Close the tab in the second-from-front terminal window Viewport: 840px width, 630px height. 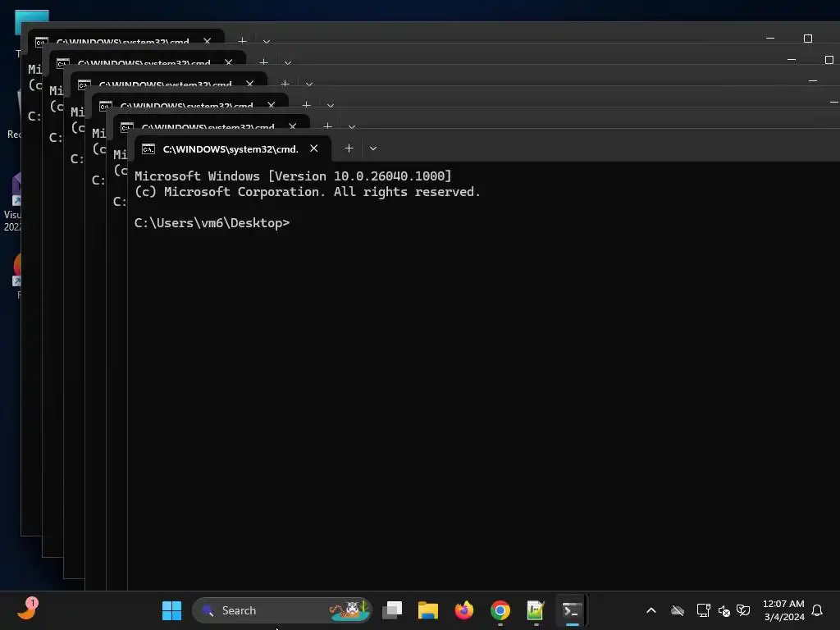(293, 126)
